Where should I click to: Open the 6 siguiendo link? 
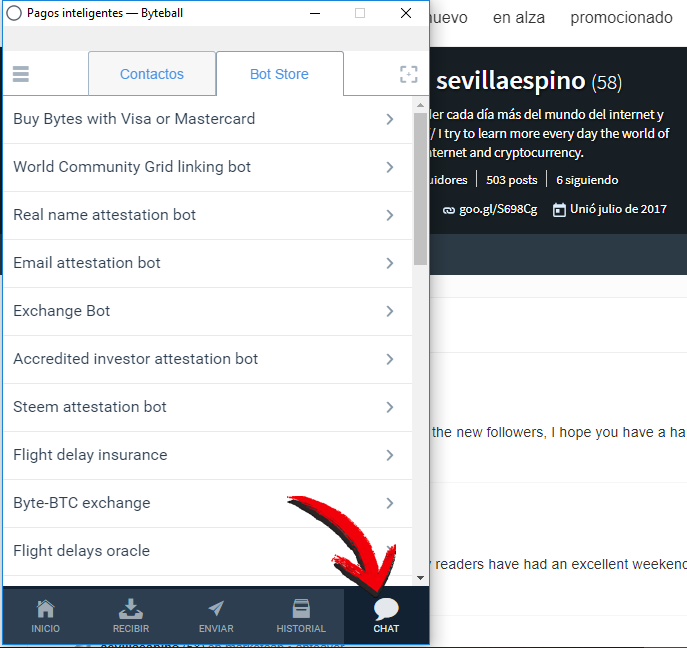point(587,180)
